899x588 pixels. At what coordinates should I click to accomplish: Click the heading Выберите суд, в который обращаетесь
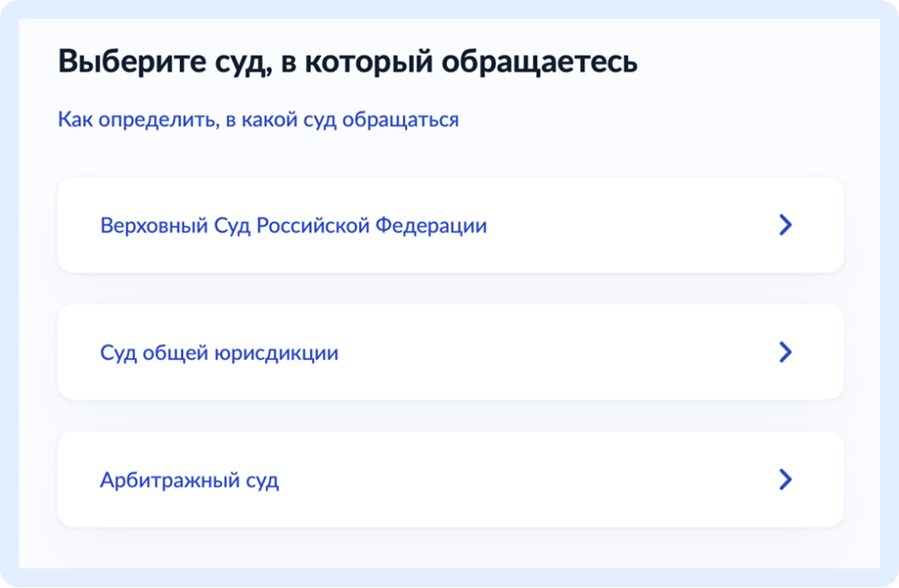point(348,63)
